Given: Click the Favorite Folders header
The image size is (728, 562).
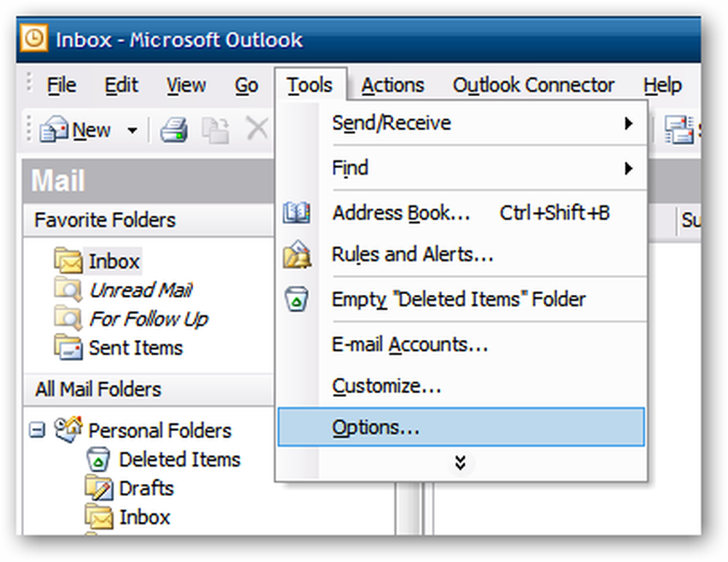Looking at the screenshot, I should tap(149, 220).
